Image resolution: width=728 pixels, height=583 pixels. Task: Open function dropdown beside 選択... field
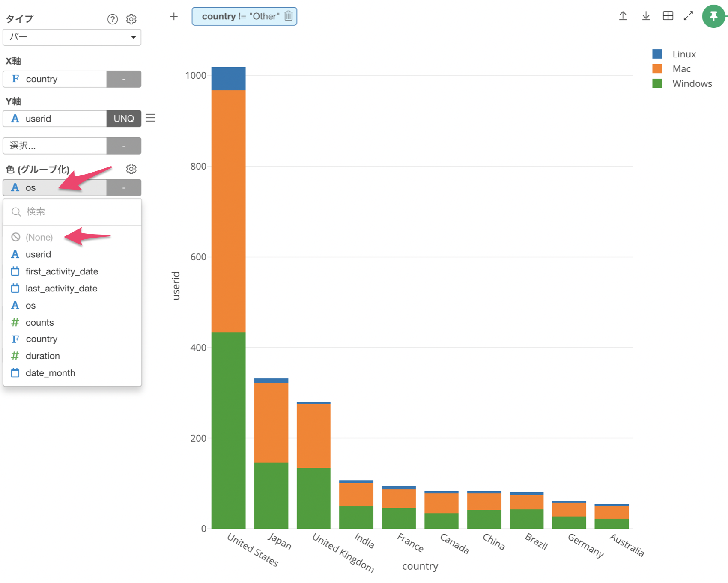[124, 146]
